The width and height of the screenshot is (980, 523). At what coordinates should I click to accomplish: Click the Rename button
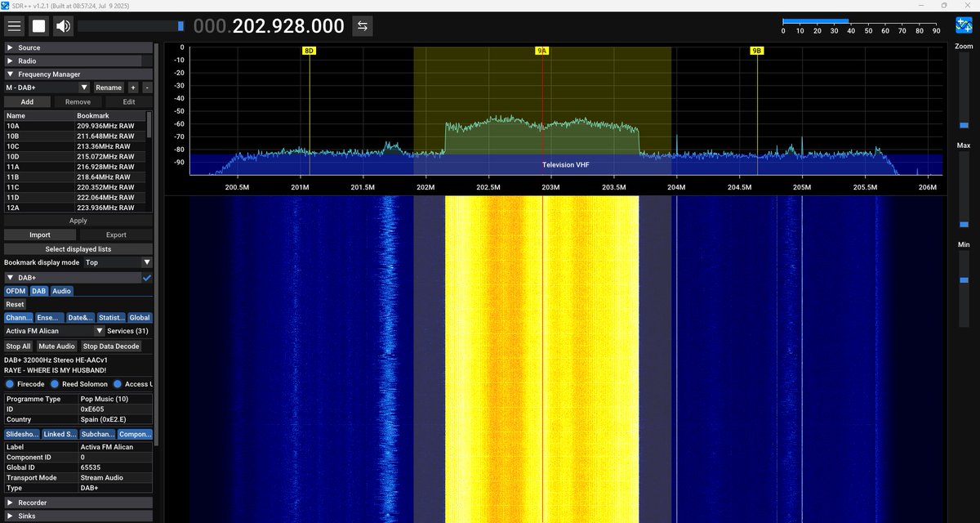[x=109, y=87]
